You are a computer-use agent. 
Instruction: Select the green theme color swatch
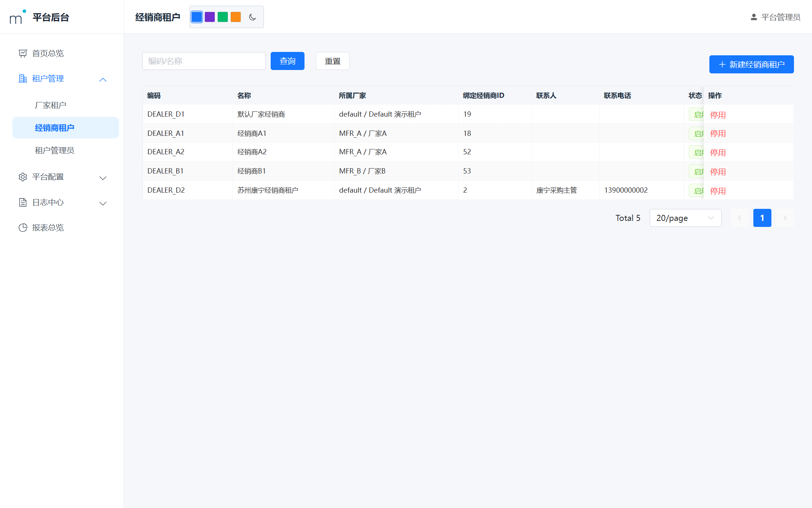(x=223, y=17)
